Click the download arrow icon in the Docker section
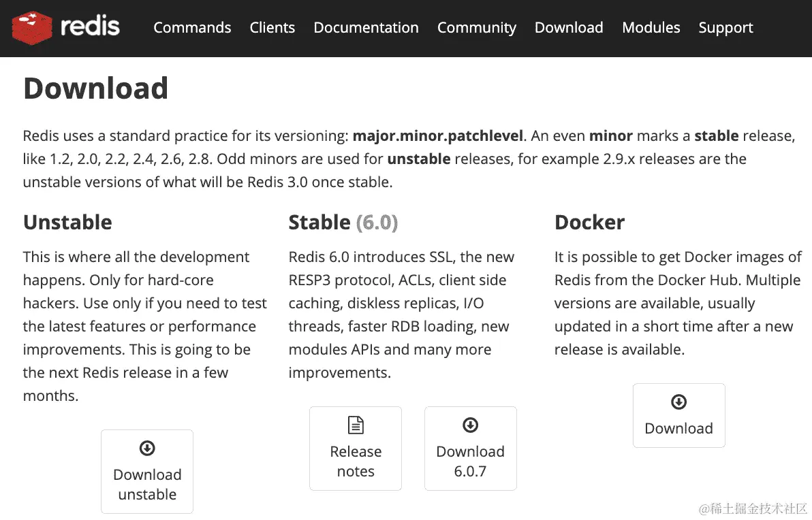This screenshot has height=520, width=812. point(678,402)
